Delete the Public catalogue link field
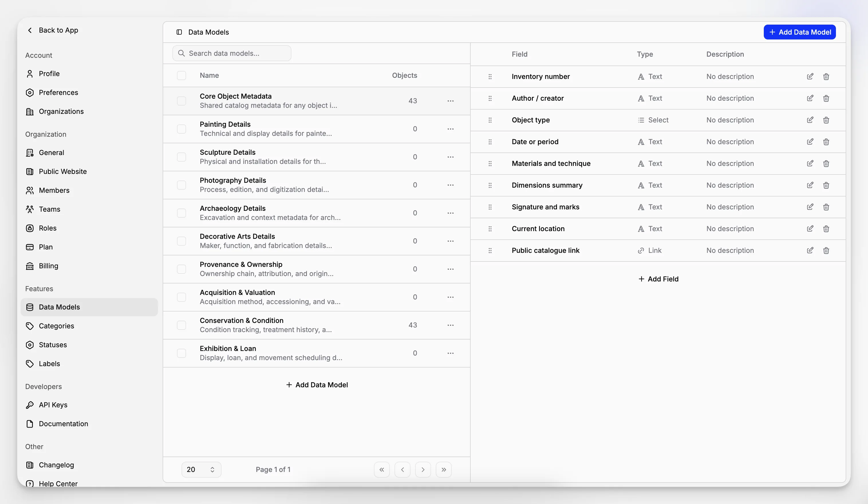This screenshot has height=504, width=868. tap(826, 250)
